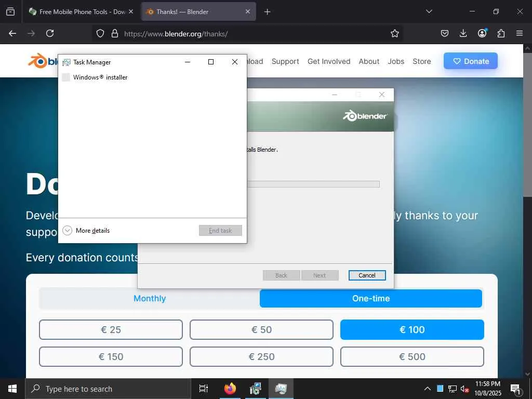Close the Free Mobile Phone Tools tab
The image size is (532, 399).
click(131, 11)
